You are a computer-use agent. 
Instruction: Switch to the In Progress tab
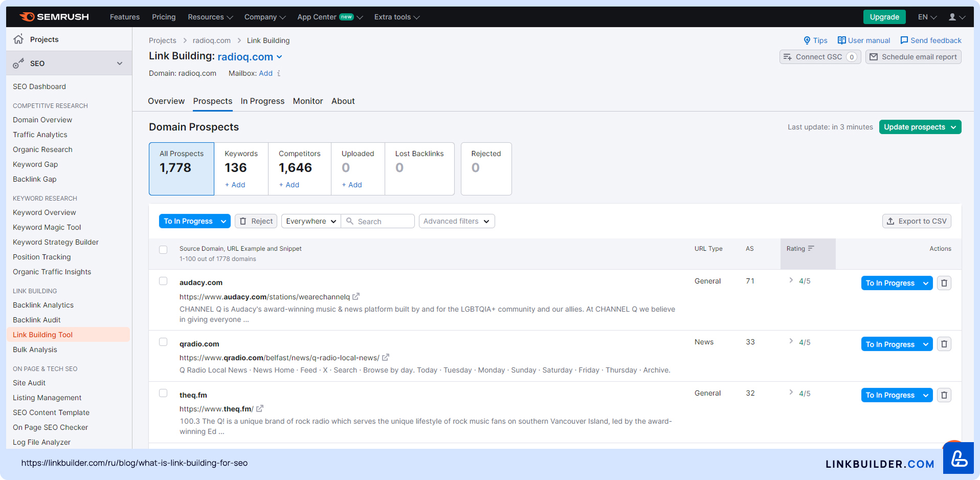[262, 101]
